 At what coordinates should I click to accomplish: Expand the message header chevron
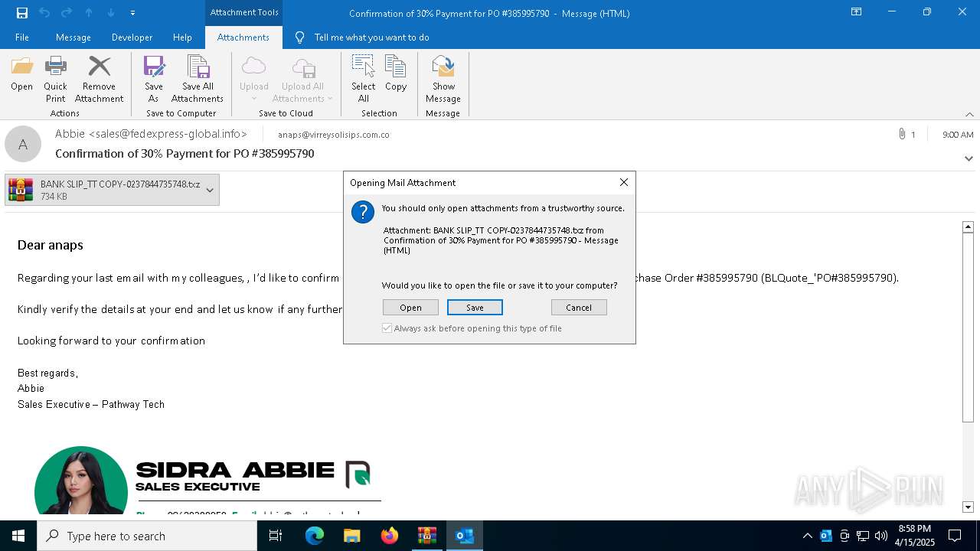point(969,158)
